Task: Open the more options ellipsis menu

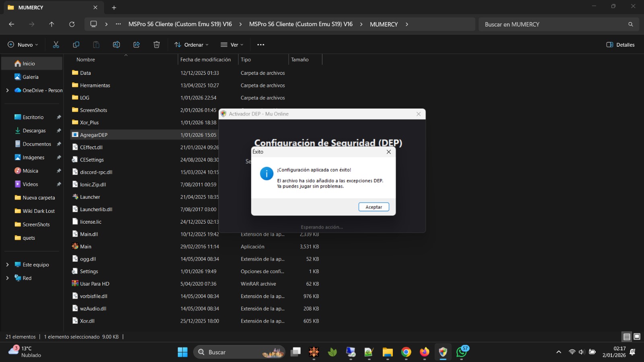Action: [261, 45]
